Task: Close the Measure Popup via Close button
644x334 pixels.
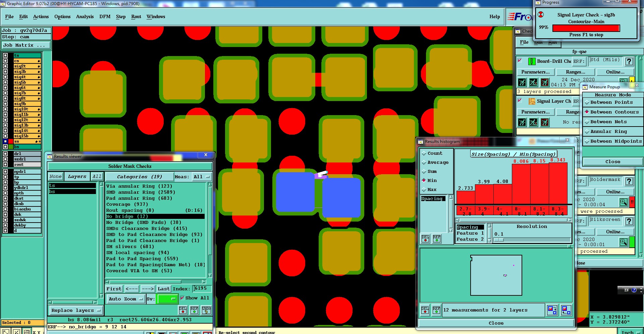Action: tap(612, 162)
